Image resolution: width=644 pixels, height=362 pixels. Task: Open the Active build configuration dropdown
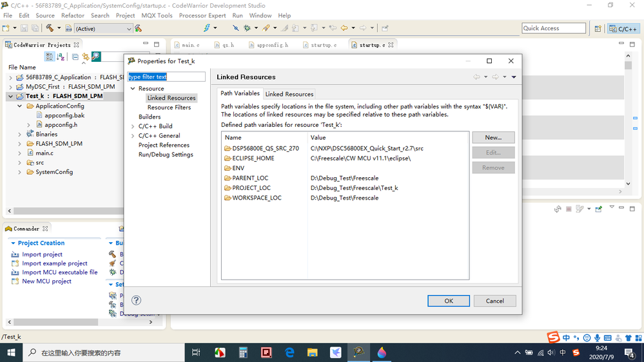(x=128, y=29)
